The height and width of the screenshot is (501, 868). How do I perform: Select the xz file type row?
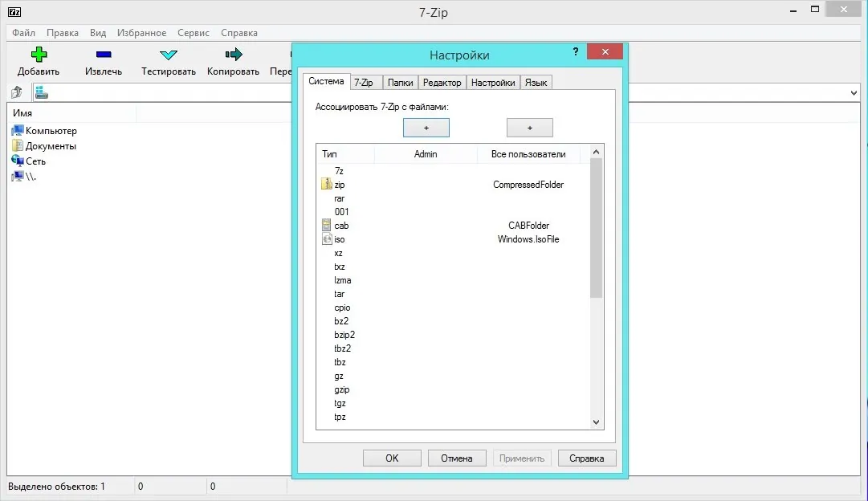(453, 253)
